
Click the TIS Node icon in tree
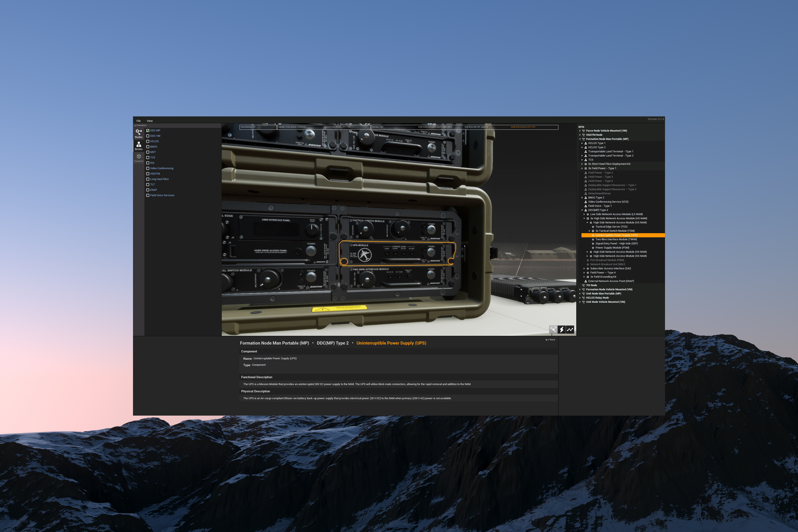point(583,285)
